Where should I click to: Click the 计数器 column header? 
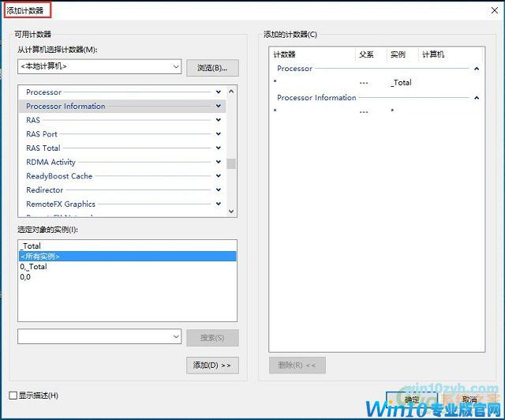[312, 54]
